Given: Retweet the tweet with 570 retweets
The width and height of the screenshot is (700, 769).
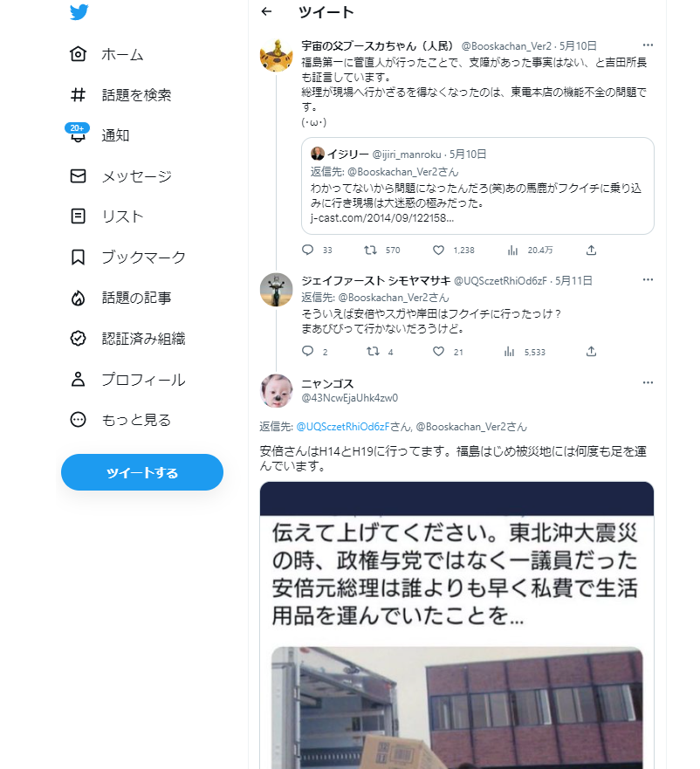Looking at the screenshot, I should [370, 251].
